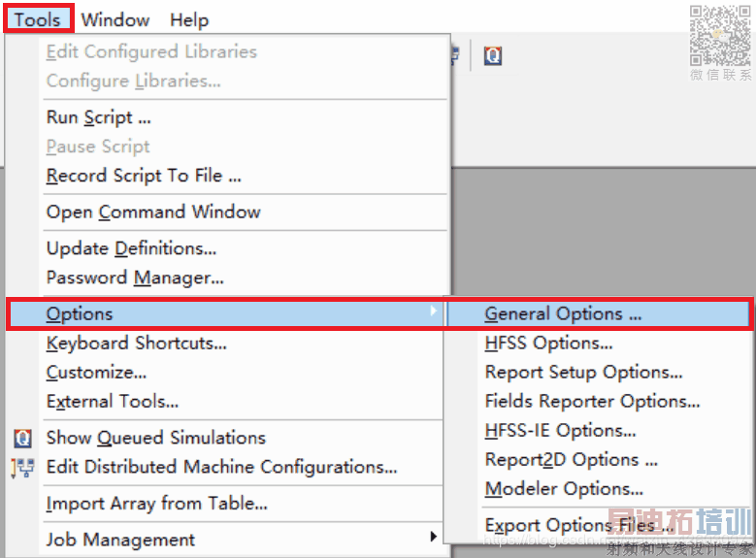Choose Keyboard Shortcuts...
The height and width of the screenshot is (558, 756).
136,343
